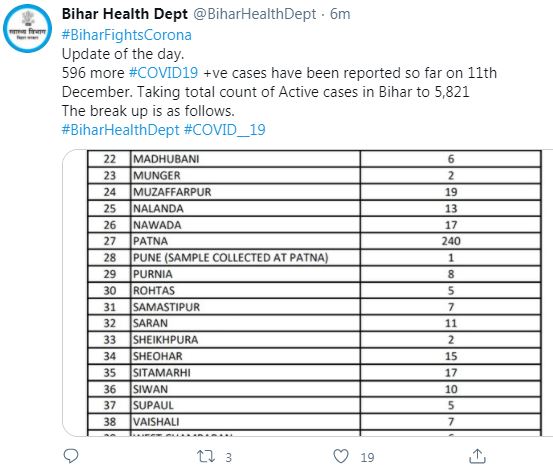
Task: Follow the #COVID19 hashtag link
Action: tap(164, 73)
